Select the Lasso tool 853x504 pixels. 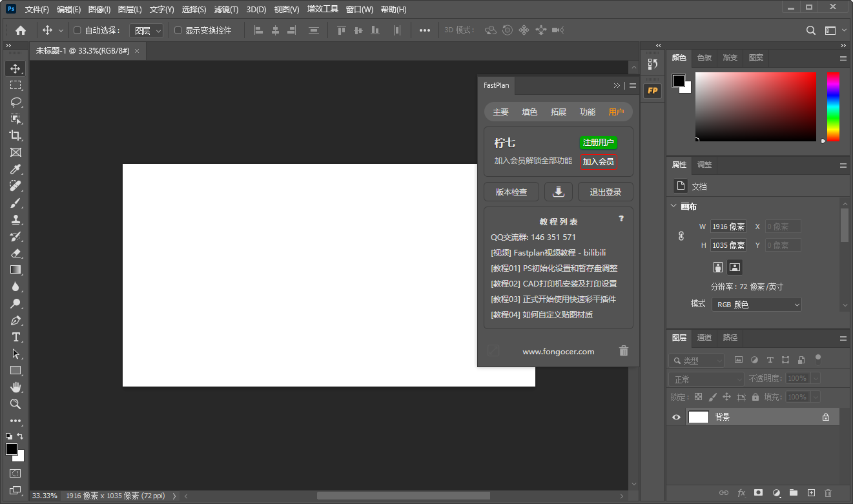tap(15, 102)
